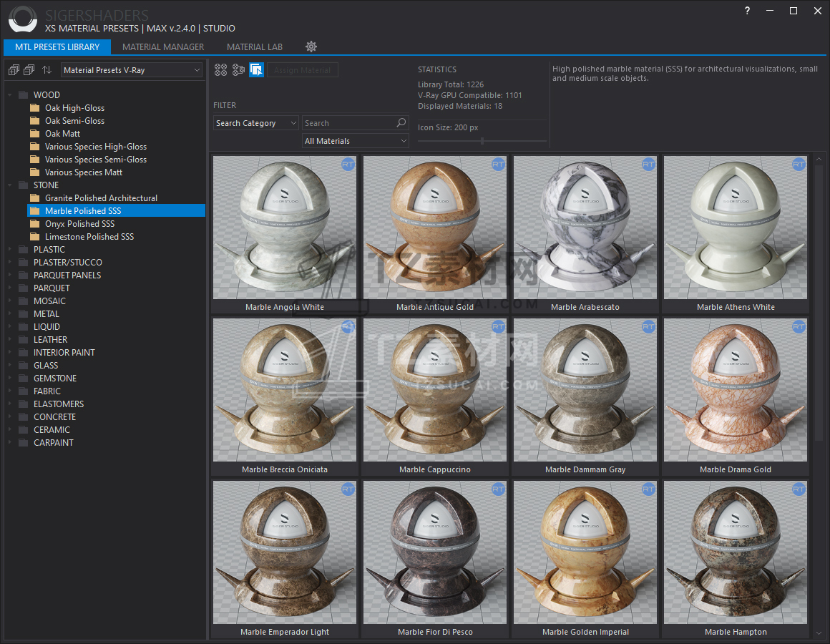
Task: Click the RT badge on Marble Drama Gold
Action: click(799, 327)
